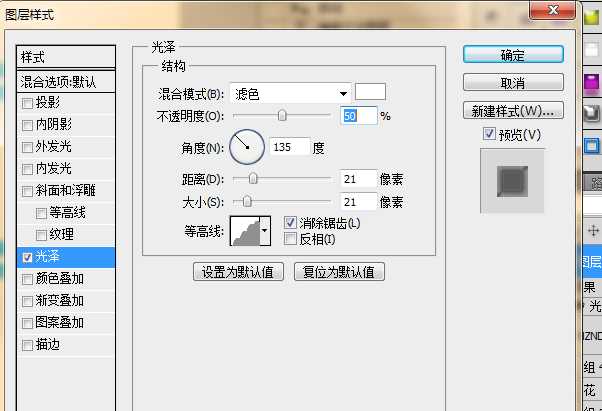Toggle the 消除锯齿 anti-alias checkbox
602x411 pixels.
point(291,223)
